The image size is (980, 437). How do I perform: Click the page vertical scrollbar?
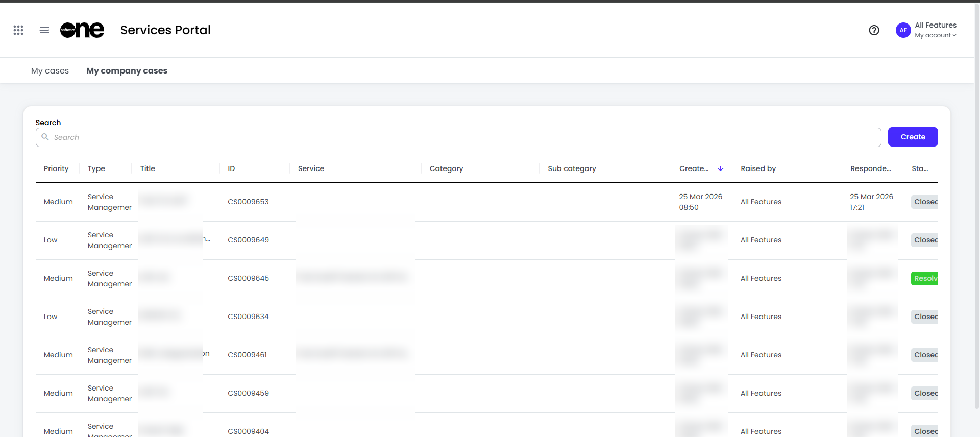976,204
